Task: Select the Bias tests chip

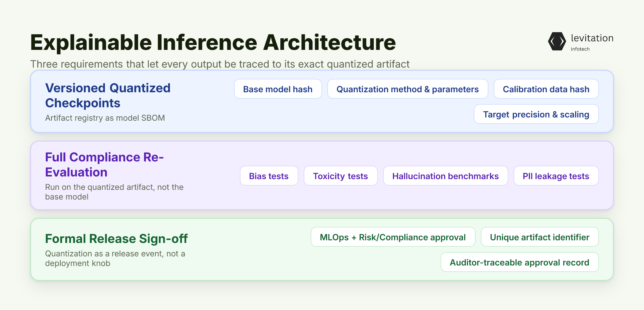Action: 269,176
